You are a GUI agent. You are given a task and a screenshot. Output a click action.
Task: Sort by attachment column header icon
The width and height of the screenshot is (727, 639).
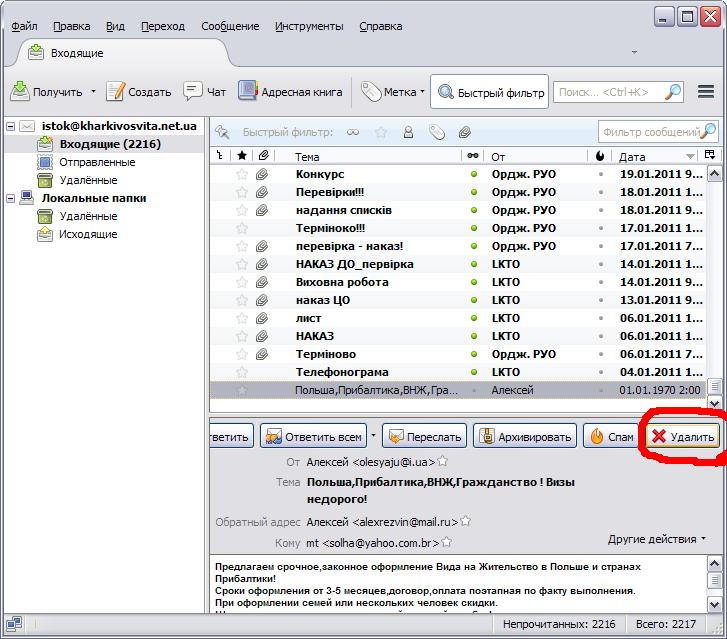click(264, 156)
